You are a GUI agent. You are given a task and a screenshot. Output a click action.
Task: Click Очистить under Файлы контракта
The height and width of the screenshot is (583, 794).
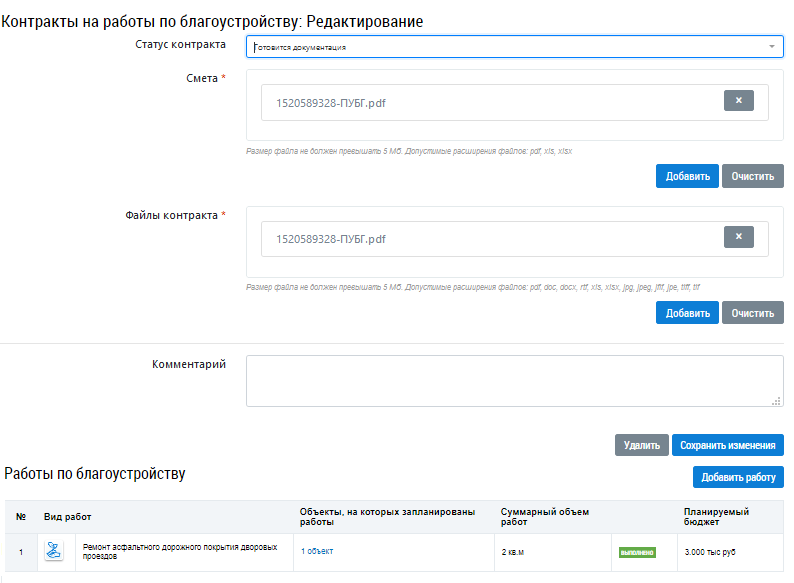pos(752,313)
